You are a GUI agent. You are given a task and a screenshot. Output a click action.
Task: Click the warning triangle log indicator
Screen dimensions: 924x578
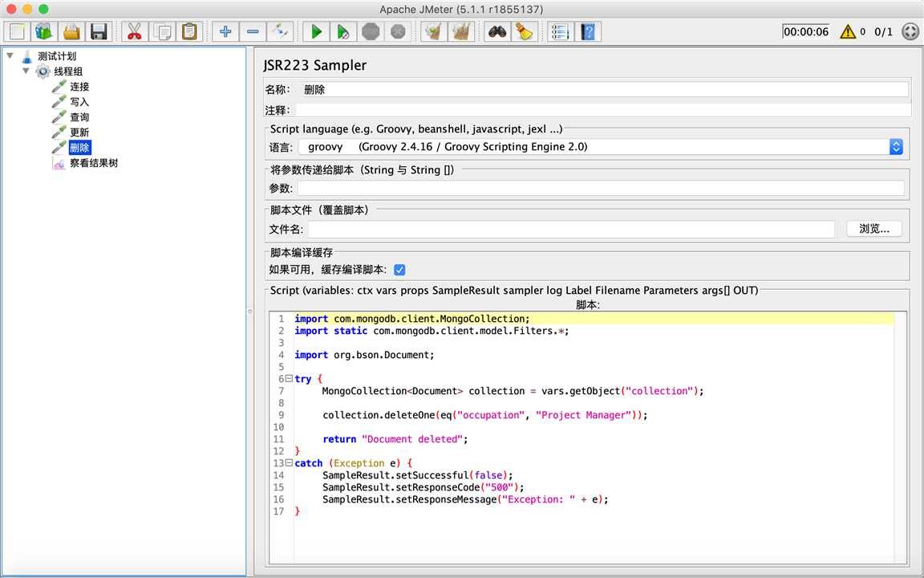(x=847, y=31)
